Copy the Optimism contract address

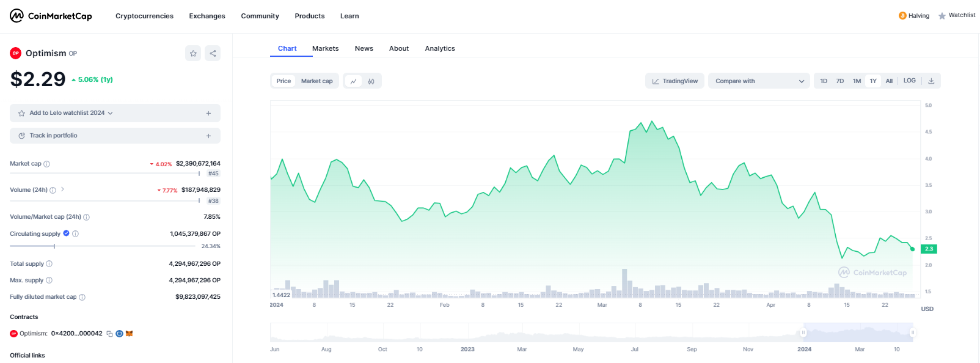[x=110, y=334]
